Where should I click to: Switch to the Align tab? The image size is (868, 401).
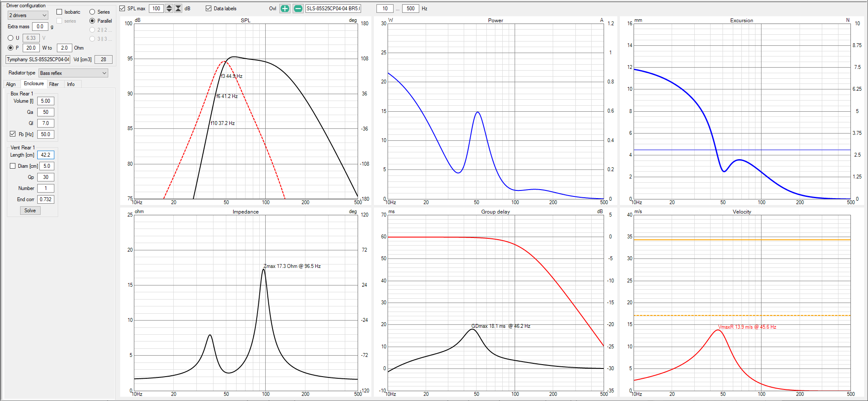click(x=11, y=84)
